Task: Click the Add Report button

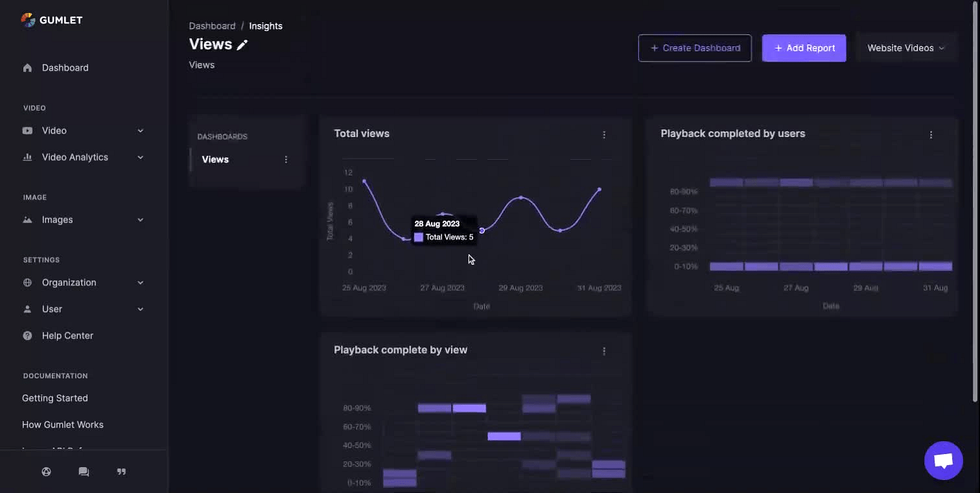Action: (x=804, y=48)
